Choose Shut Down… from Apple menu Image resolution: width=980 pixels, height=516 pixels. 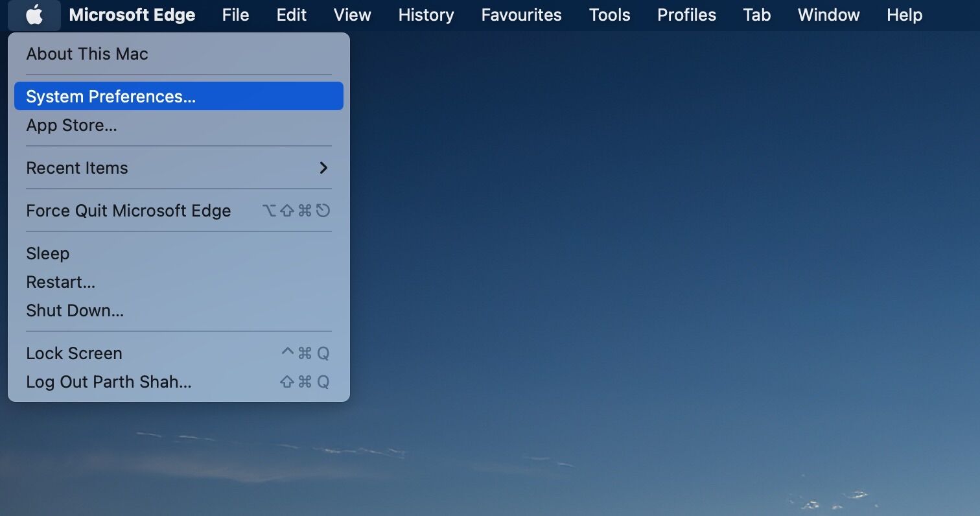pos(179,311)
